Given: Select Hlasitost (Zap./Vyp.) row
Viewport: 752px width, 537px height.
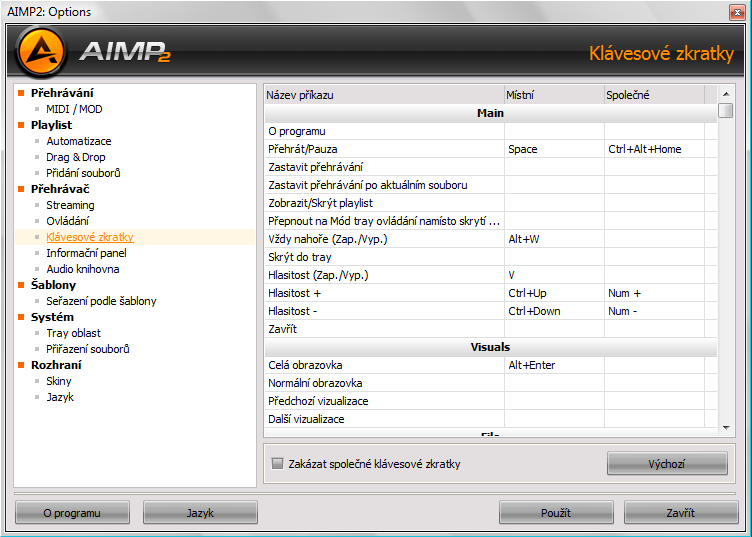Looking at the screenshot, I should click(x=491, y=275).
